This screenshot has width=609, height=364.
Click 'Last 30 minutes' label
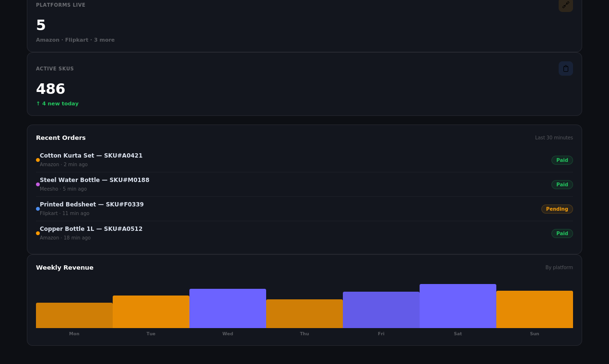click(554, 137)
